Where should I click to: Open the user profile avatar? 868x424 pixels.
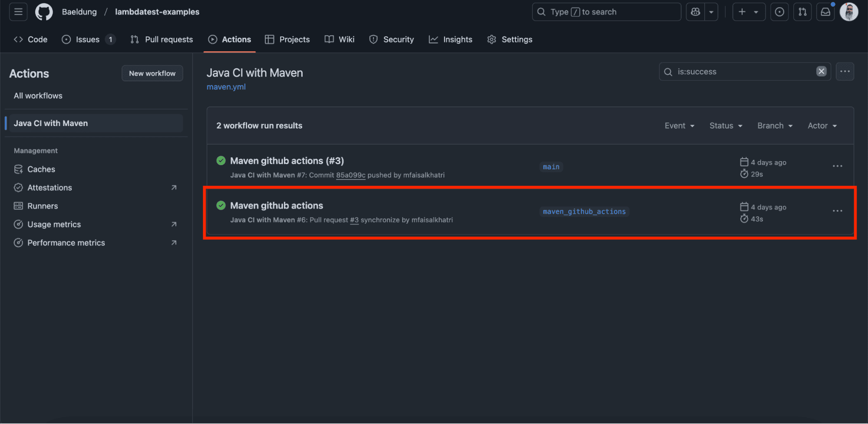(x=848, y=12)
